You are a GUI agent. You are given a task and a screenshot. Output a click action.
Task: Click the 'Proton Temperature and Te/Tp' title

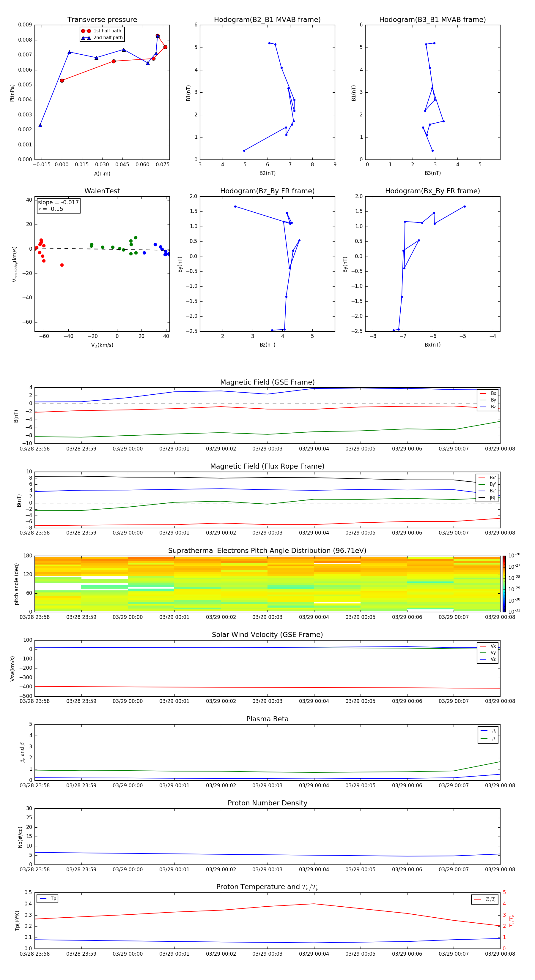267,887
